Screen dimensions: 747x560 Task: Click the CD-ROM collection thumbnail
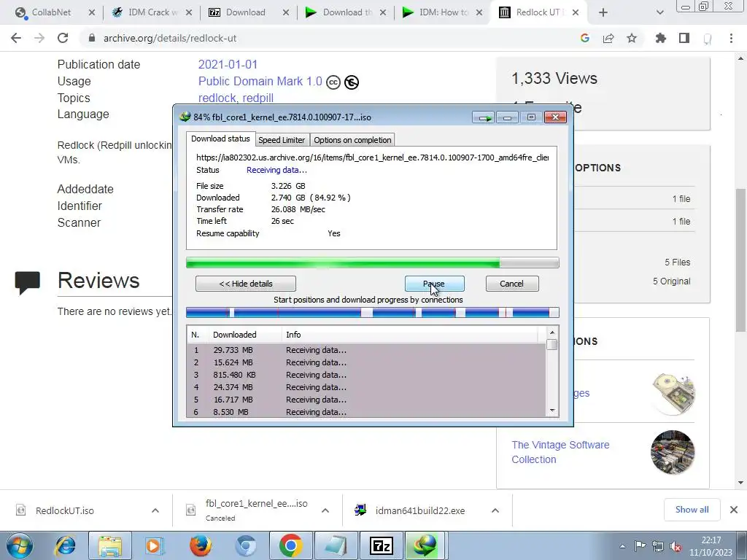[673, 393]
